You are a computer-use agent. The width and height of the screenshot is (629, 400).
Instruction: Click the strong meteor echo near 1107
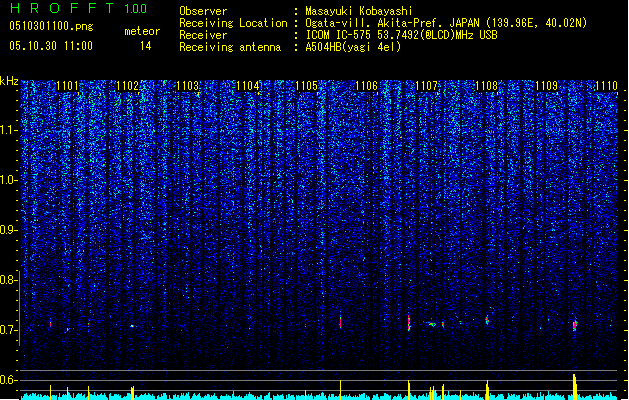(409, 323)
